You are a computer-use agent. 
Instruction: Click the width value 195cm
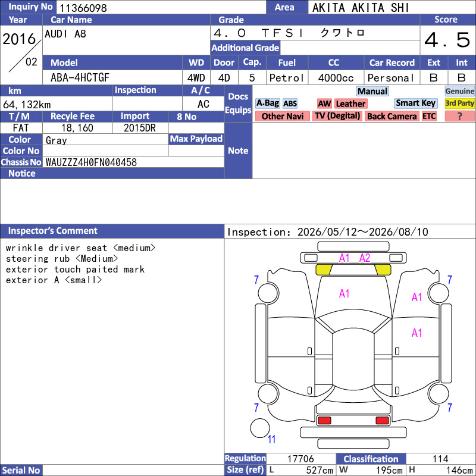coord(389,470)
